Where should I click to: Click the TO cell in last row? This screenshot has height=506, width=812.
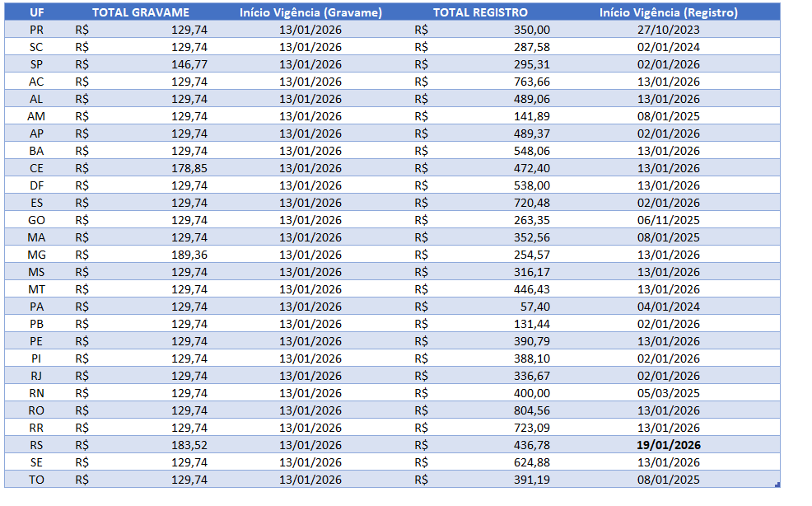[36, 480]
